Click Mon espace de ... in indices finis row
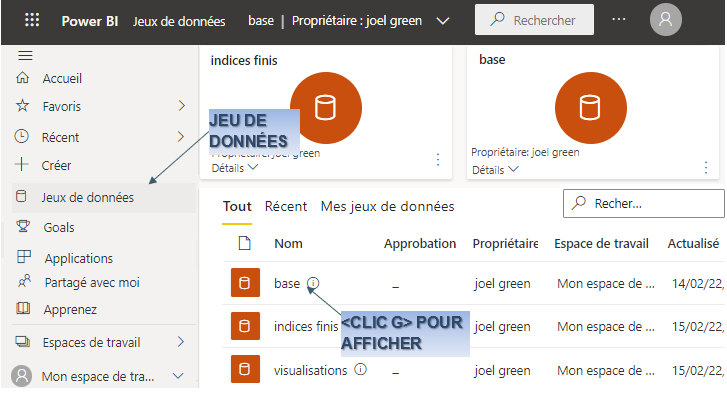Screen dimensions: 727x394 [606, 326]
